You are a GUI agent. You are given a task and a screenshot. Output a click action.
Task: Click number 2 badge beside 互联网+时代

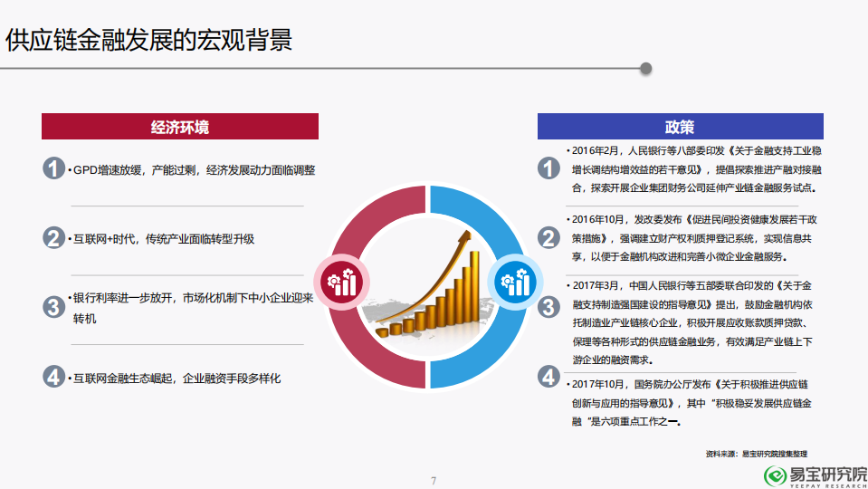[x=53, y=237]
